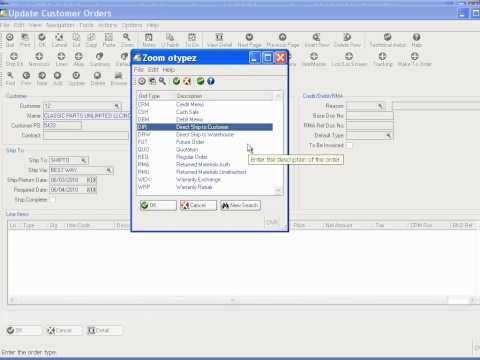
Task: Click the Cancel icon in Zoom dialog toolbar
Action: [x=187, y=81]
